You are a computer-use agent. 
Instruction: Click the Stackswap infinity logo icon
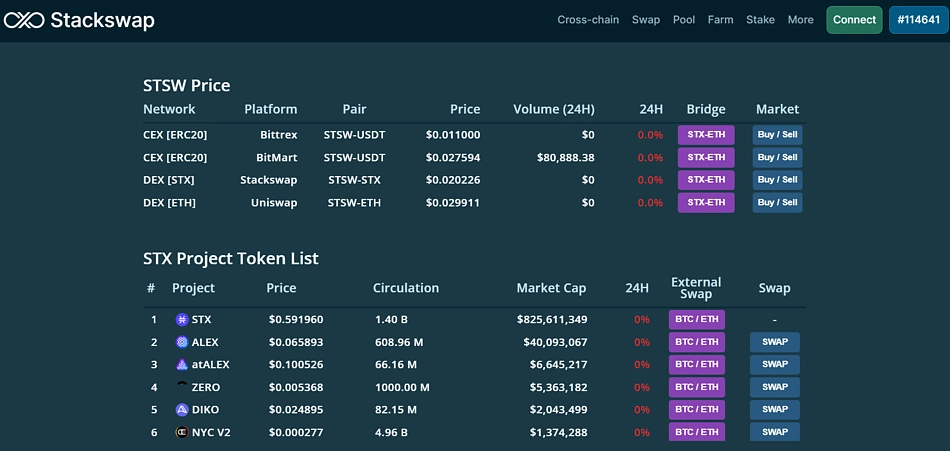pos(24,21)
